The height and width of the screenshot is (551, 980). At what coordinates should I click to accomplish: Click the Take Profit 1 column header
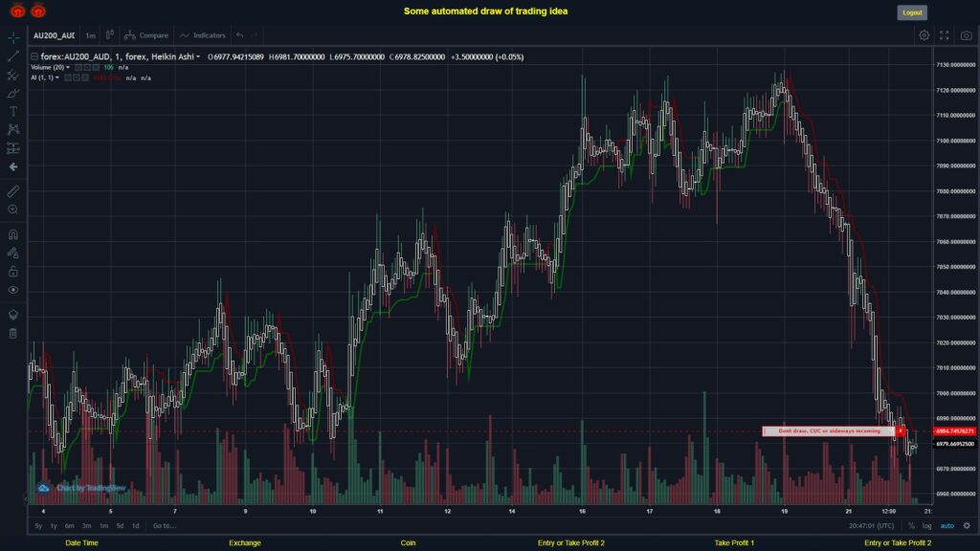point(734,543)
